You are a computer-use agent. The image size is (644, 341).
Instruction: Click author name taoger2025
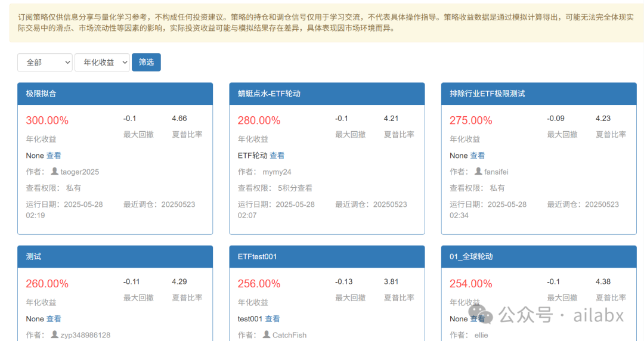(80, 172)
